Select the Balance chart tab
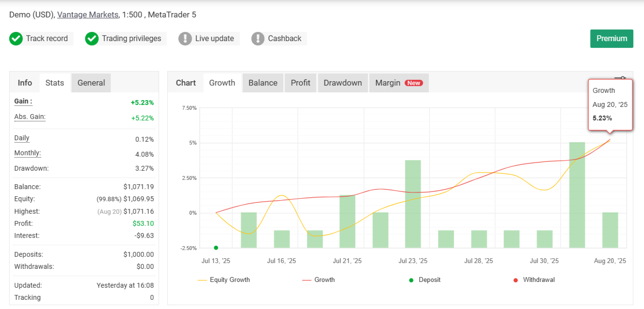 [x=263, y=83]
